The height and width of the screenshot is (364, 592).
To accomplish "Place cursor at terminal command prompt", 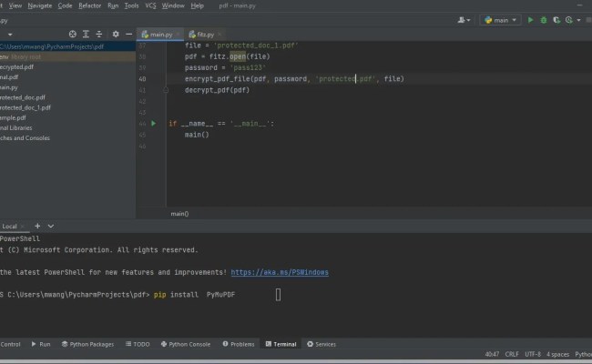I will [x=279, y=295].
